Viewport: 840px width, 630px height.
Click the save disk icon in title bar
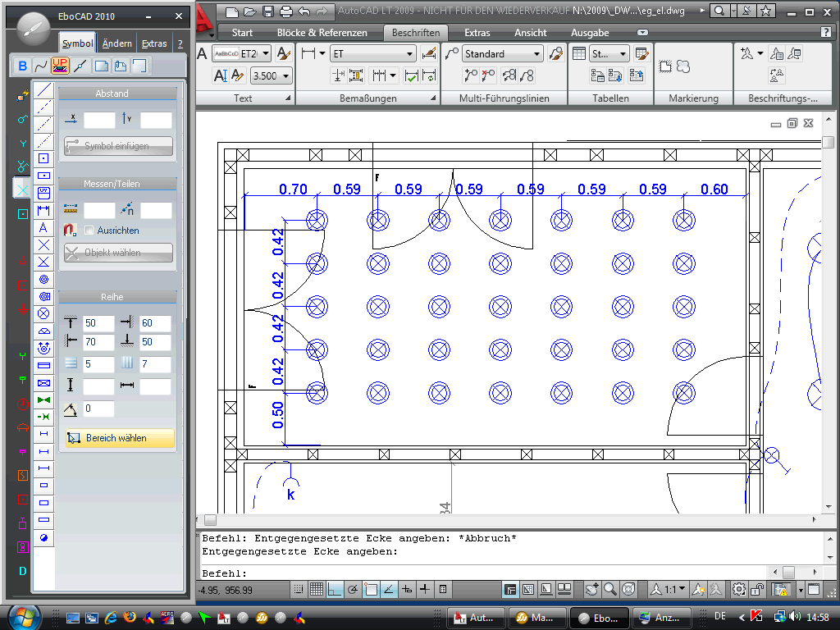point(268,11)
